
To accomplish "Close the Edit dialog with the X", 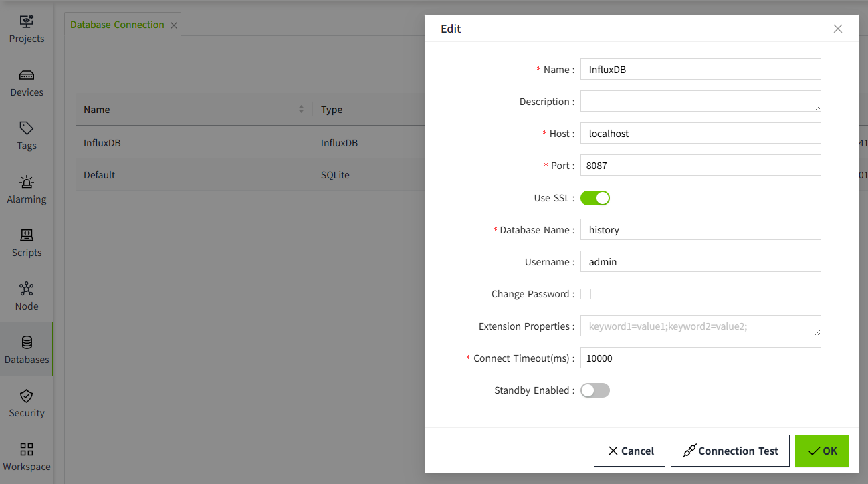I will tap(837, 29).
